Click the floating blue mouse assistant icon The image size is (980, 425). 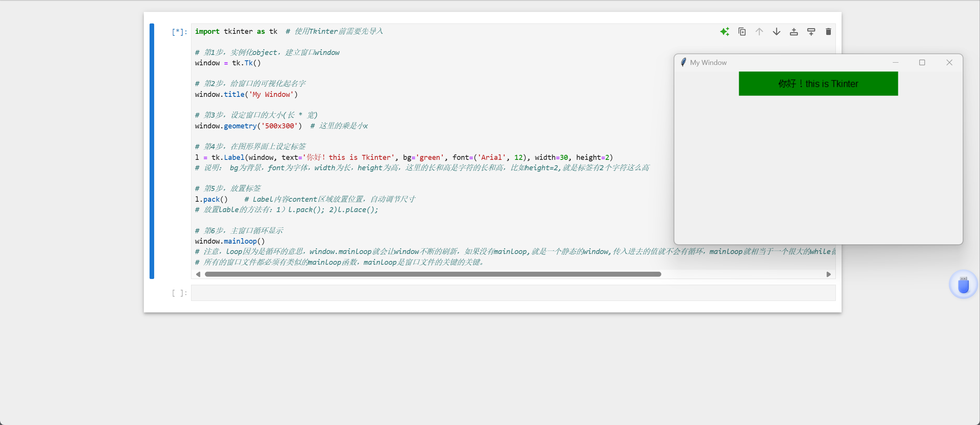963,285
